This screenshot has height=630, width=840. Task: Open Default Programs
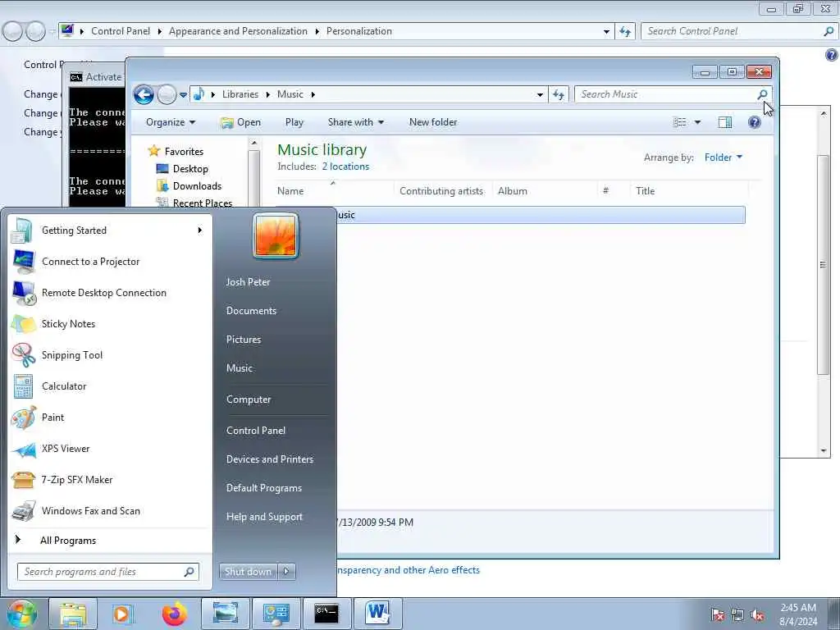point(263,488)
